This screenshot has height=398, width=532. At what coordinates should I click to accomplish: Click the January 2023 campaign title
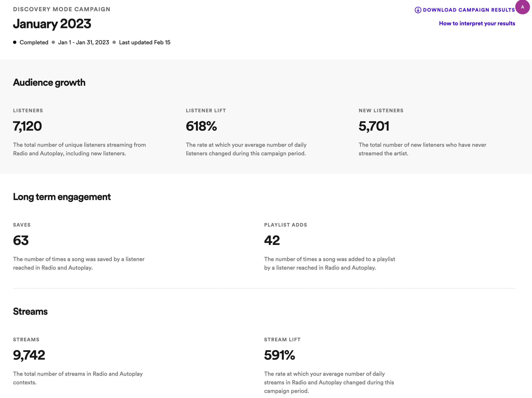pos(52,24)
